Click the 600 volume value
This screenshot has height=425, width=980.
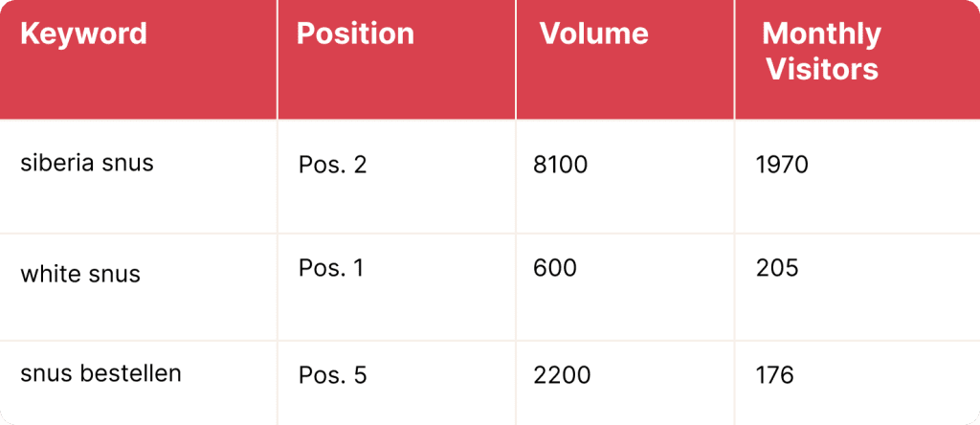pyautogui.click(x=554, y=269)
